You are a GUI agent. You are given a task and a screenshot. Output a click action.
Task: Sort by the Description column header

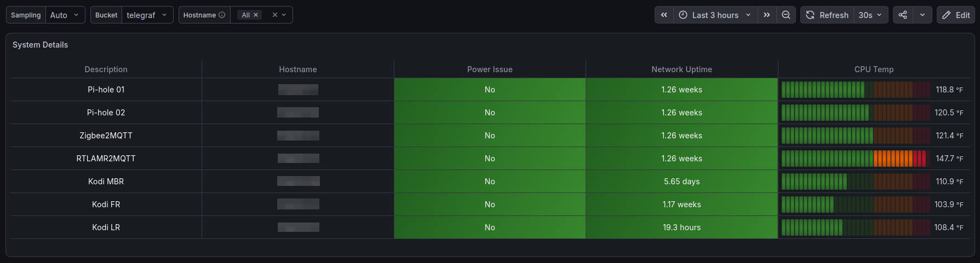click(x=106, y=69)
